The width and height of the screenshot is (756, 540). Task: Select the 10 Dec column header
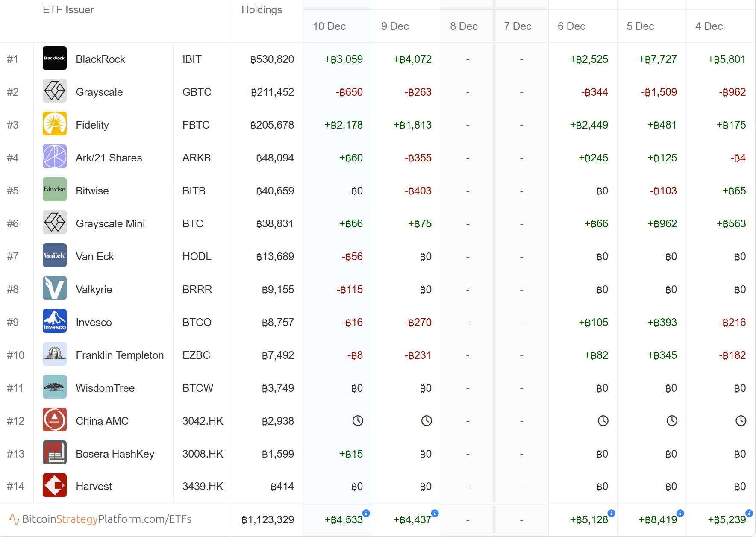point(329,26)
